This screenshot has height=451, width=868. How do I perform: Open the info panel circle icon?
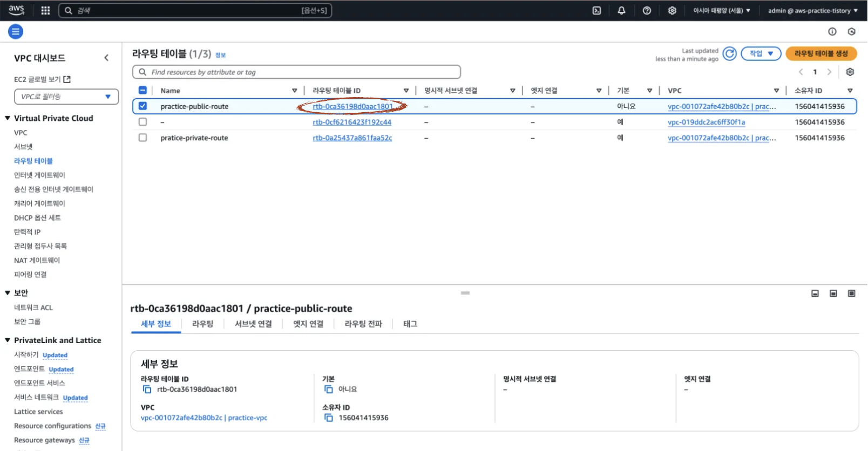point(832,32)
